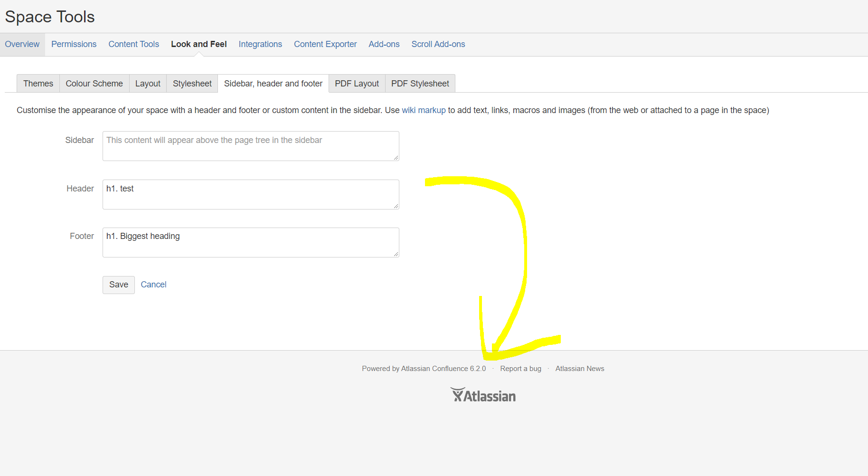
Task: Switch to the Colour Scheme tab
Action: pos(94,83)
